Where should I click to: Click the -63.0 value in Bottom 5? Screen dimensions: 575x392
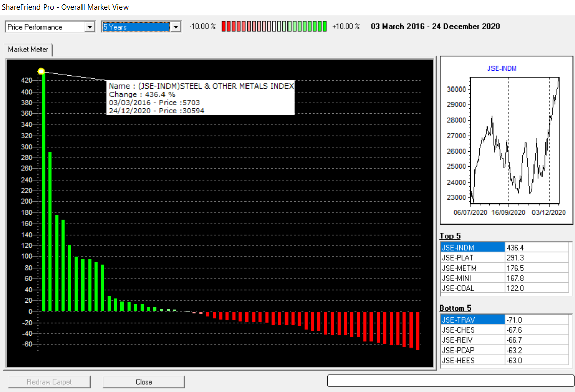[537, 361]
